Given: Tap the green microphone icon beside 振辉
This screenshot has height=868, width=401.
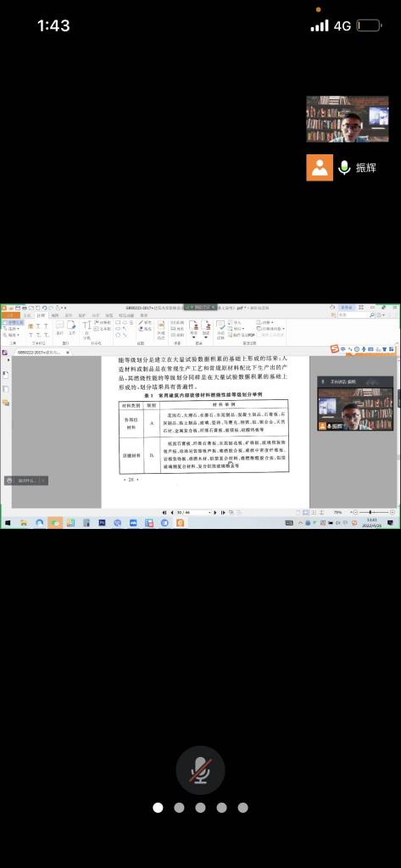Looking at the screenshot, I should (344, 167).
